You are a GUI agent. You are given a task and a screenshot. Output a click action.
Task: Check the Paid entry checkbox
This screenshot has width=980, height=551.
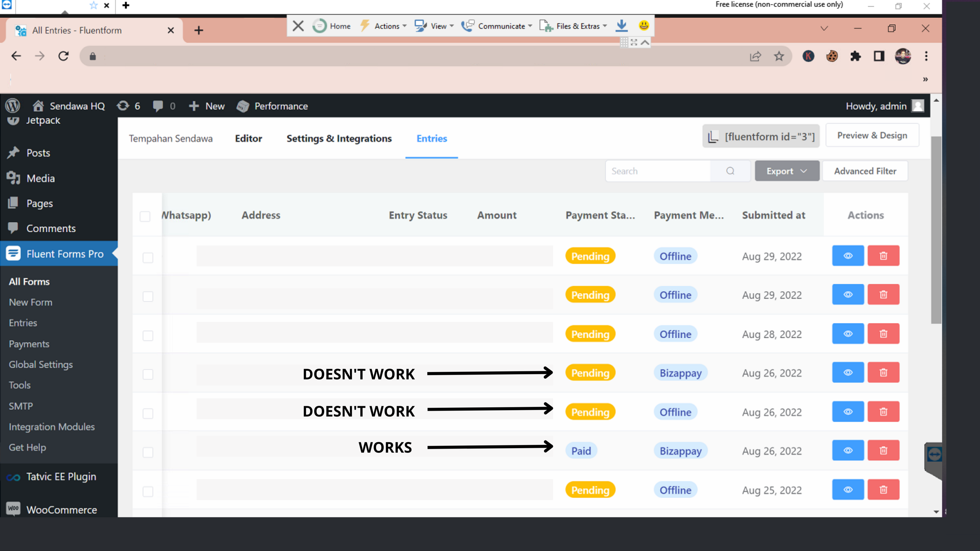[x=148, y=452]
